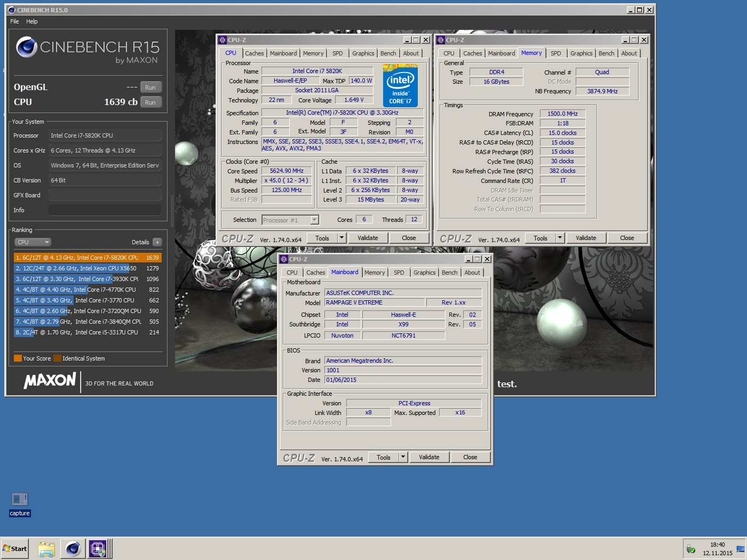747x560 pixels.
Task: Click the MAXON logo at the bottom
Action: (x=50, y=381)
